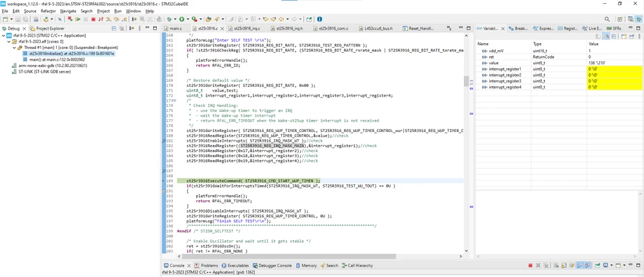The image size is (644, 277).
Task: Click the highlighted line 189 in editor
Action: pyautogui.click(x=320, y=181)
